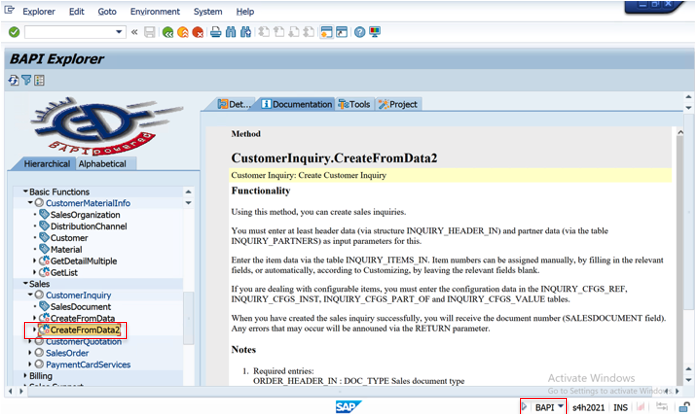The width and height of the screenshot is (695, 414).
Task: Open the Edit menu
Action: pyautogui.click(x=76, y=12)
